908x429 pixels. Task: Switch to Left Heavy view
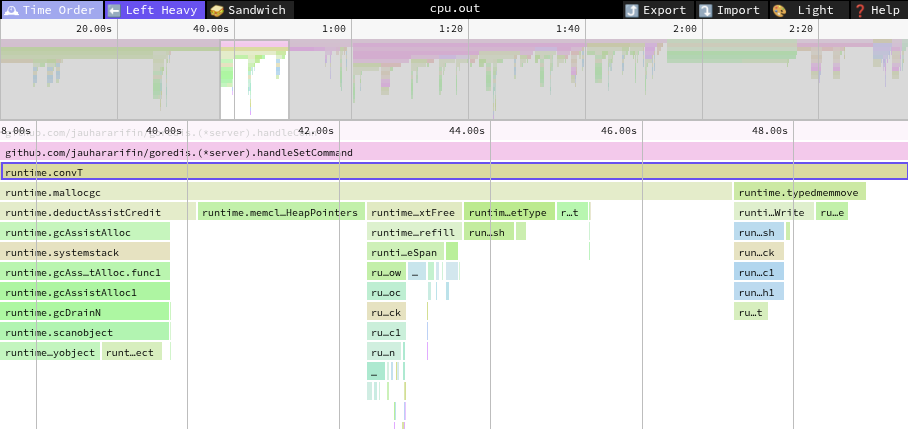[153, 10]
